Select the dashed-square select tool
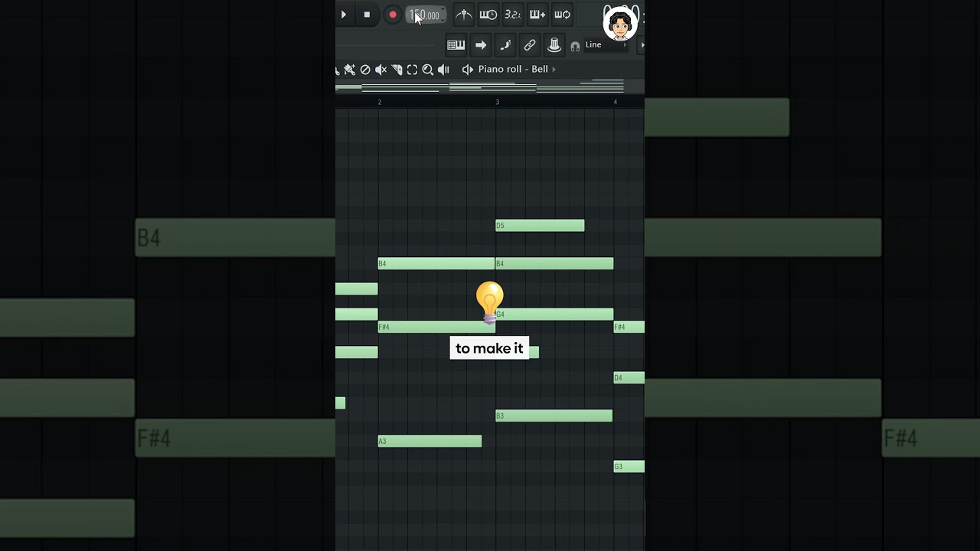The image size is (980, 551). coord(412,70)
